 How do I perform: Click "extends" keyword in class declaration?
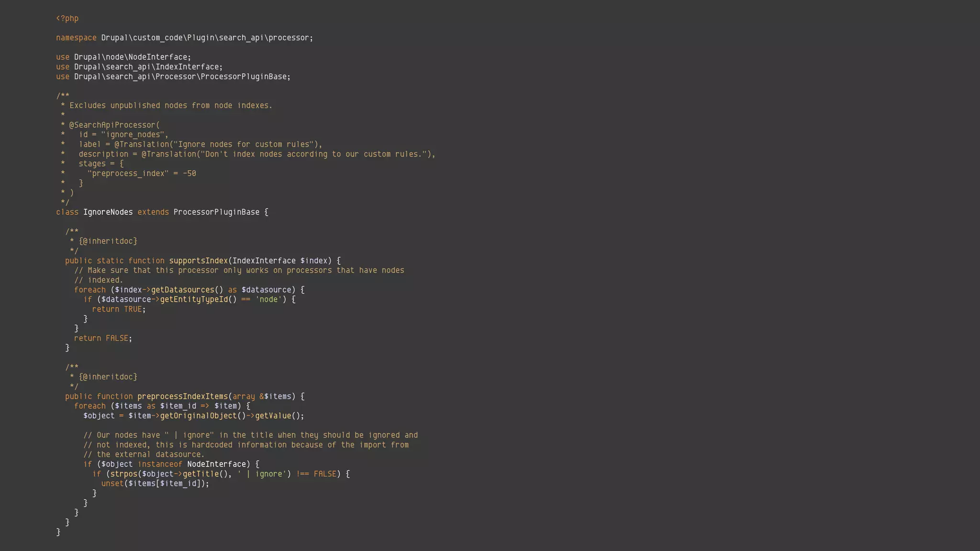153,212
